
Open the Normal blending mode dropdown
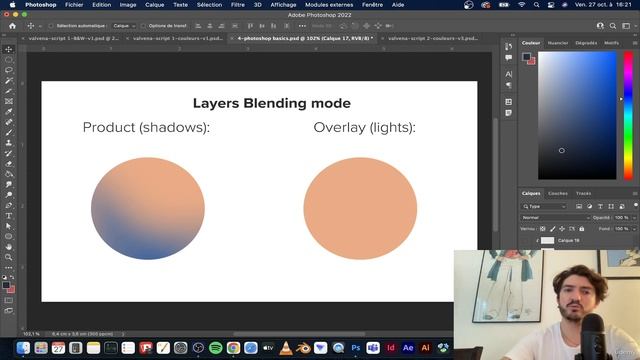pos(555,218)
